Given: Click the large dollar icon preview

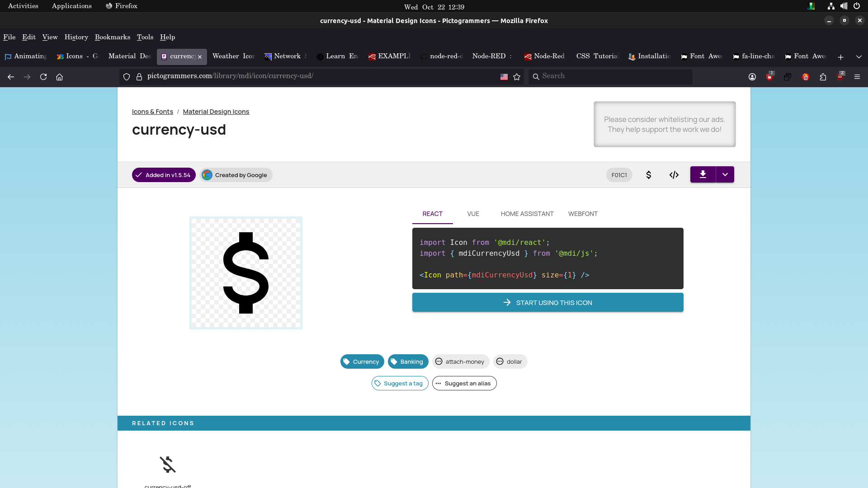Looking at the screenshot, I should (245, 273).
